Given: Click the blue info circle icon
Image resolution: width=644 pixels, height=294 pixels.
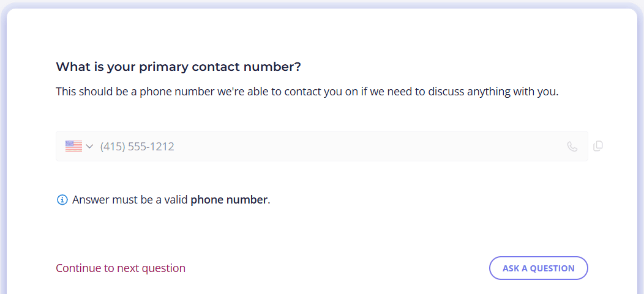Looking at the screenshot, I should pos(62,200).
